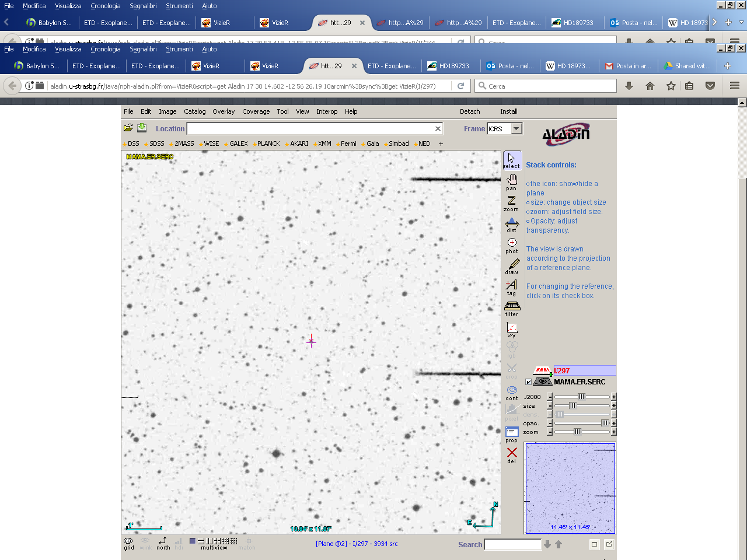Click the fullscreen square icon near Search
Image resolution: width=747 pixels, height=560 pixels.
tap(594, 544)
